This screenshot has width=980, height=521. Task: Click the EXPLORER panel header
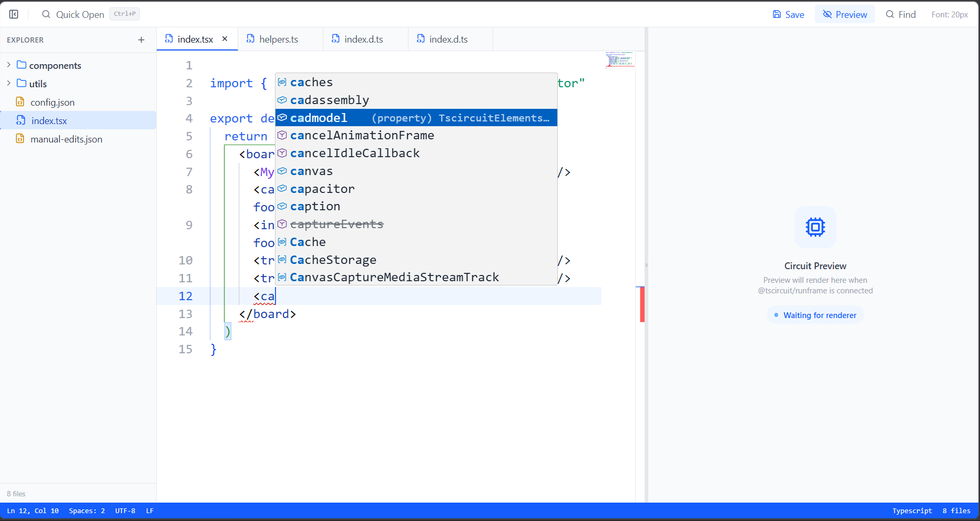(x=25, y=40)
